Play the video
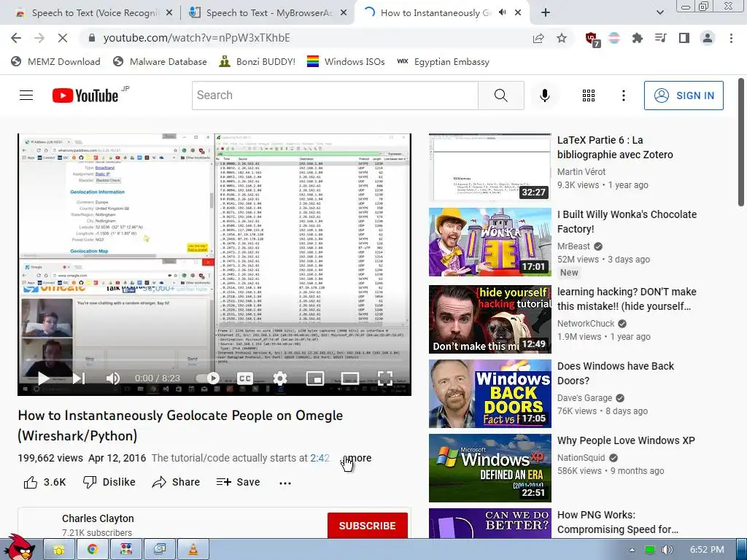This screenshot has height=560, width=747. pos(43,378)
